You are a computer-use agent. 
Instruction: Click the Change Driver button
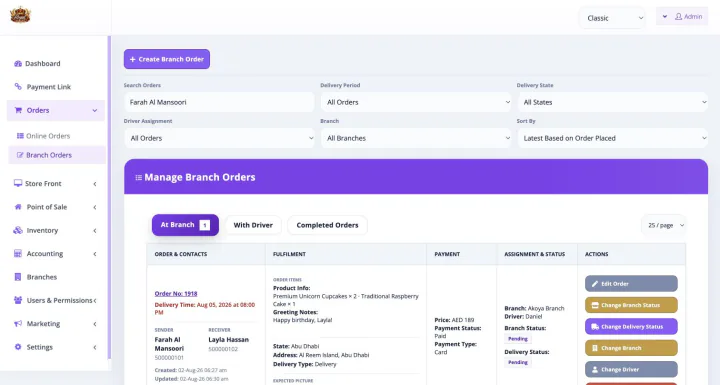click(x=631, y=369)
